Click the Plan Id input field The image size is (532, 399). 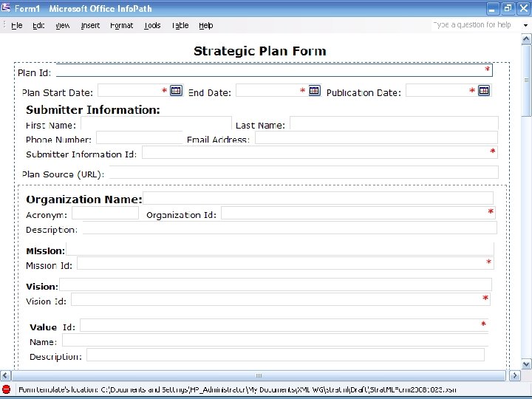274,70
